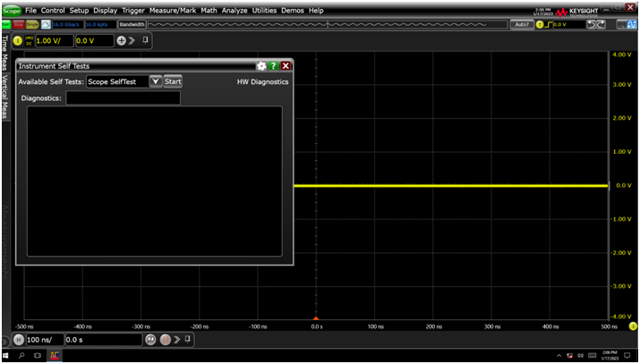Open the Math menu

pos(209,11)
